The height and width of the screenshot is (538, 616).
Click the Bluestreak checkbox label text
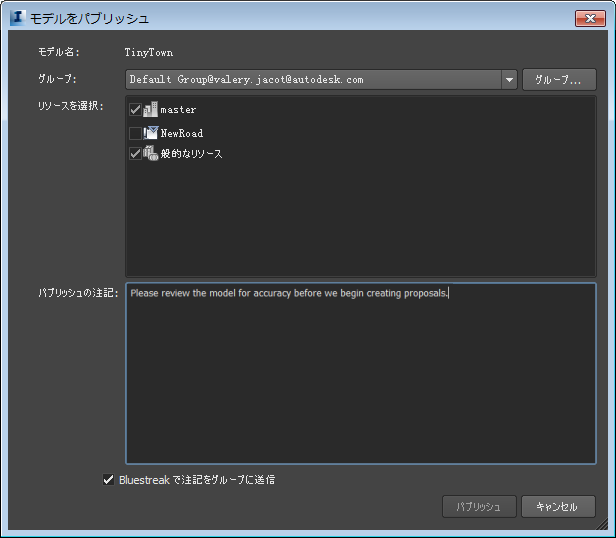(197, 480)
